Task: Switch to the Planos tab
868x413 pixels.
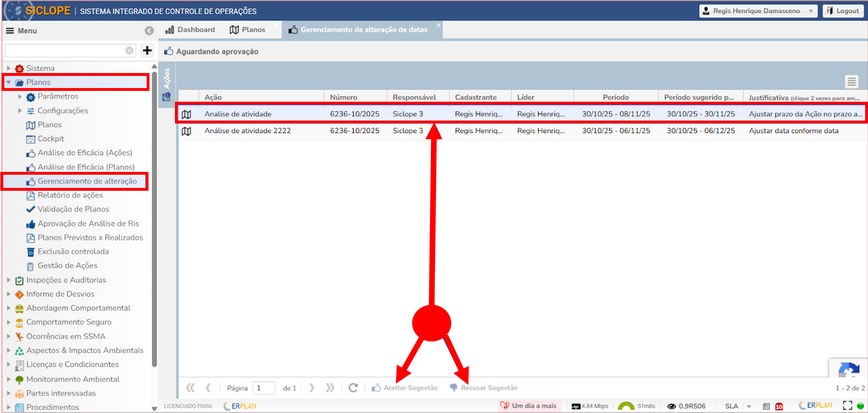Action: point(248,30)
